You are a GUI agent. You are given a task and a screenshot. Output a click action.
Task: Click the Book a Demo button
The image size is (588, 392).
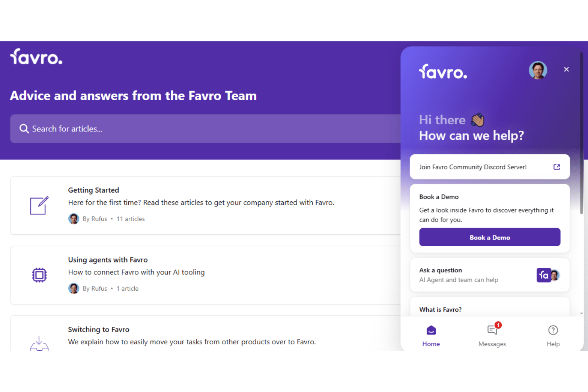click(x=490, y=237)
